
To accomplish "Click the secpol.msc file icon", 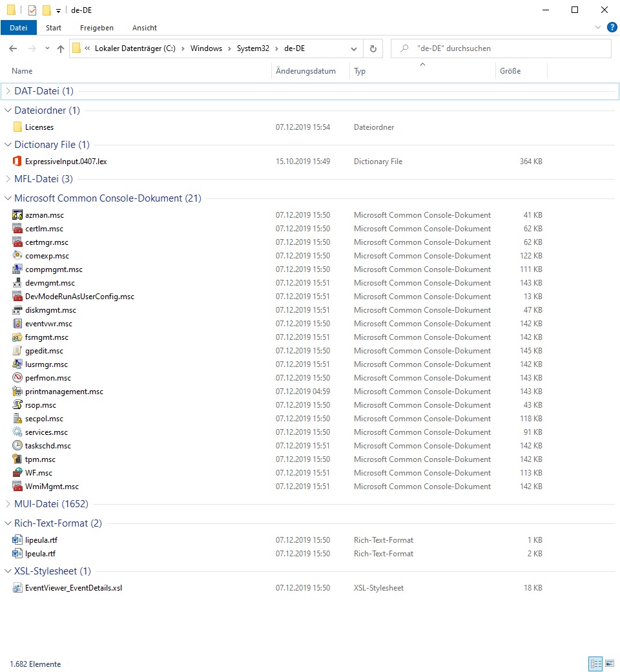I will pos(17,418).
